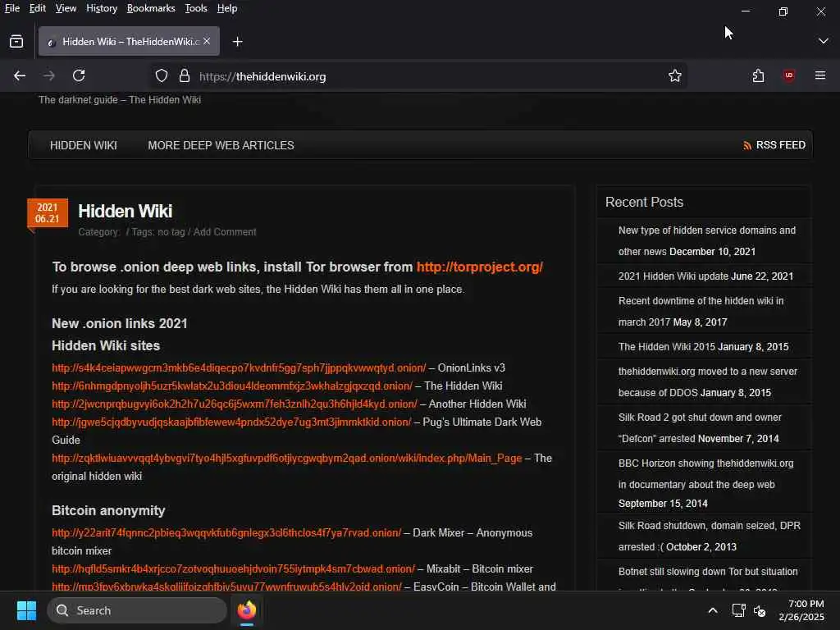Click Firefox icon in the taskbar
Image resolution: width=840 pixels, height=630 pixels.
coord(246,610)
